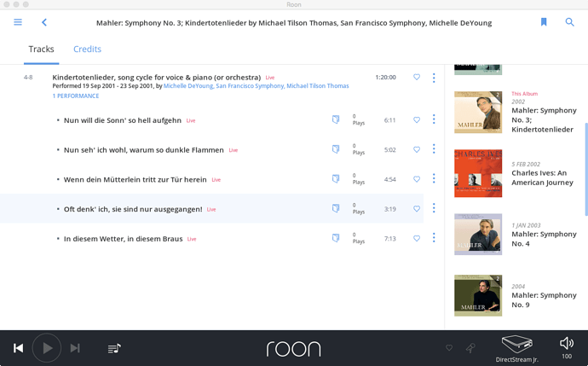588x366 pixels.
Task: Toggle favorite heart in playback bar
Action: coord(449,348)
